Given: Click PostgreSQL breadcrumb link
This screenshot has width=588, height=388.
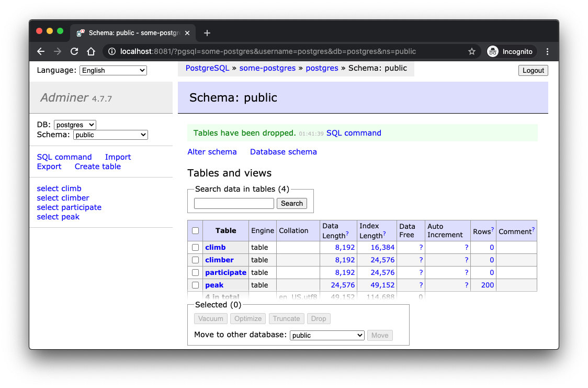Looking at the screenshot, I should (x=207, y=68).
